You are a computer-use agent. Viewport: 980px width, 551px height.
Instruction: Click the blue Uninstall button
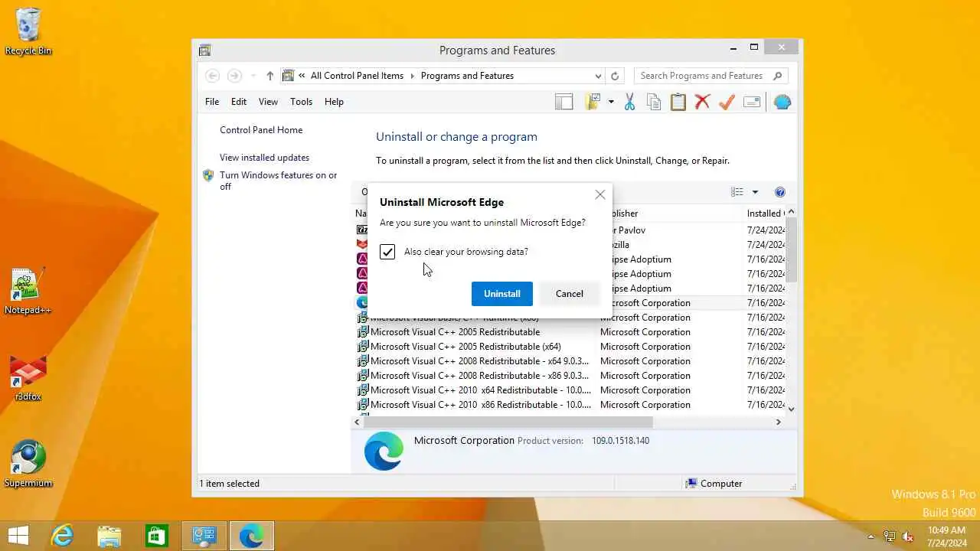(502, 294)
